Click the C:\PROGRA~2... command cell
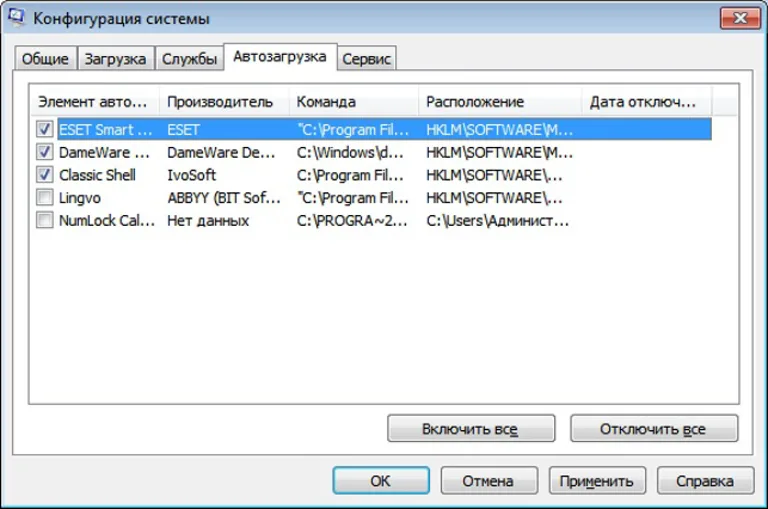This screenshot has height=509, width=768. click(x=352, y=220)
